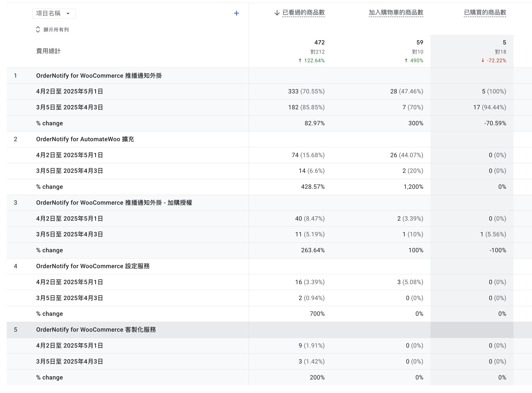Click the cell 2 (3.39%)
The height and width of the screenshot is (393, 532).
(410, 219)
